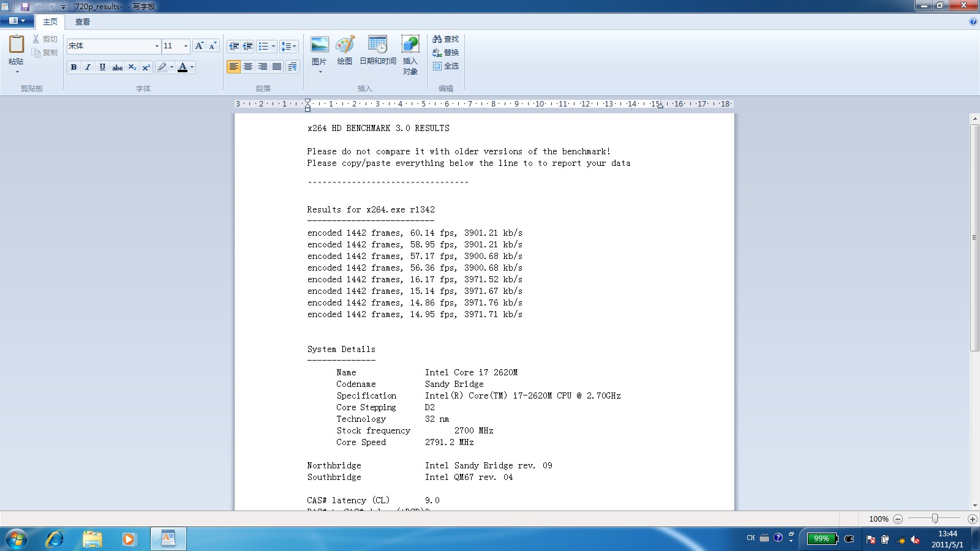Click the vertical scrollbar thumb
Viewport: 980px width, 551px height.
coord(974,238)
